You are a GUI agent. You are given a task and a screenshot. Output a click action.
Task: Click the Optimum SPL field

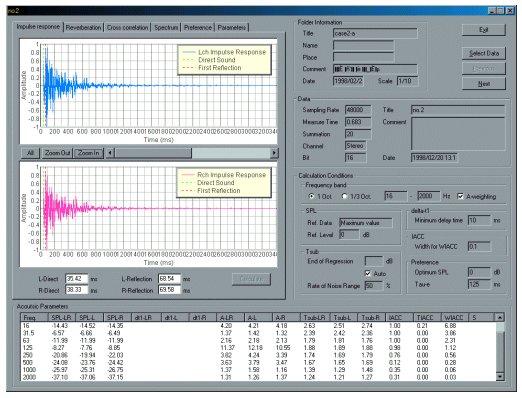coord(479,272)
